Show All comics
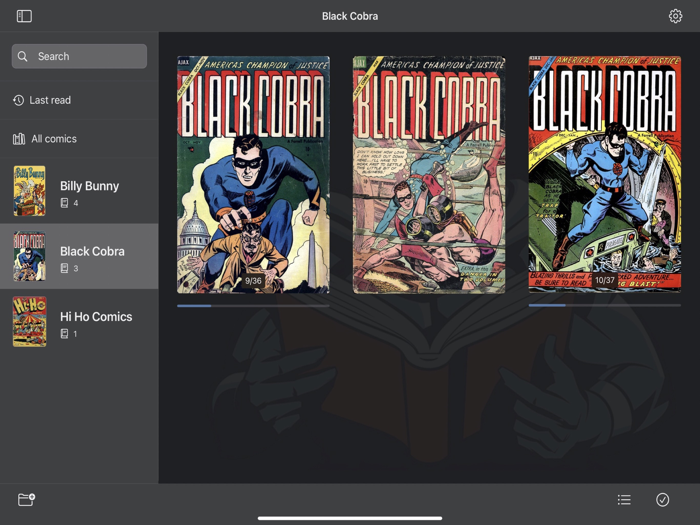This screenshot has height=525, width=700. click(79, 139)
